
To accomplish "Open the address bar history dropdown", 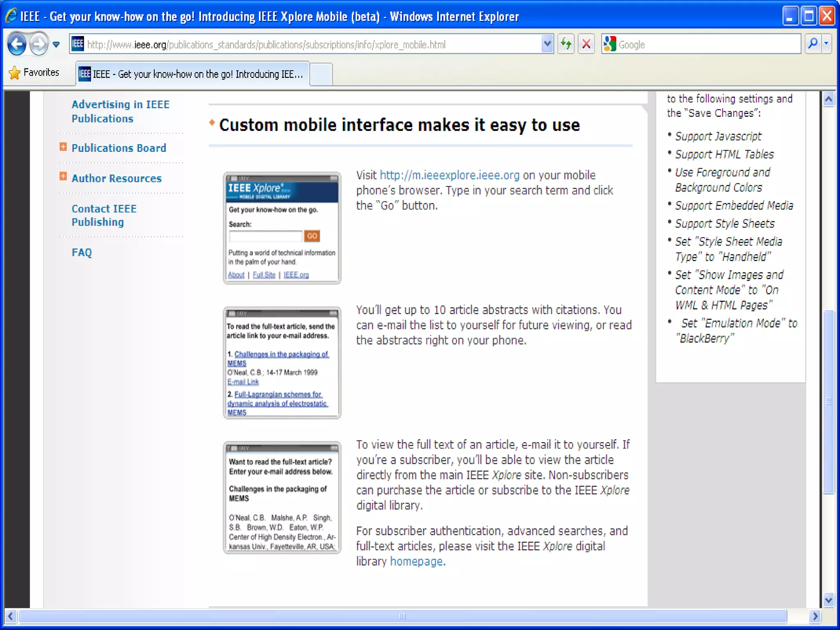I will [547, 44].
